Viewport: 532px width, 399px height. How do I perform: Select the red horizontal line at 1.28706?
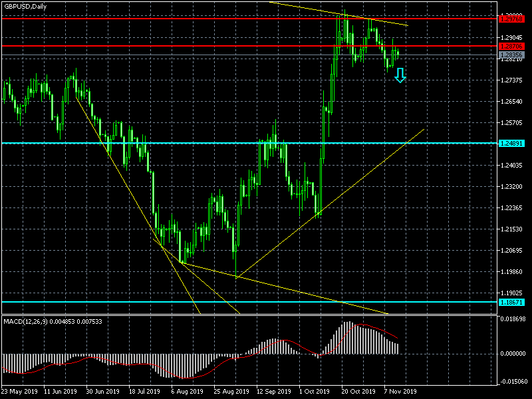tap(199, 46)
